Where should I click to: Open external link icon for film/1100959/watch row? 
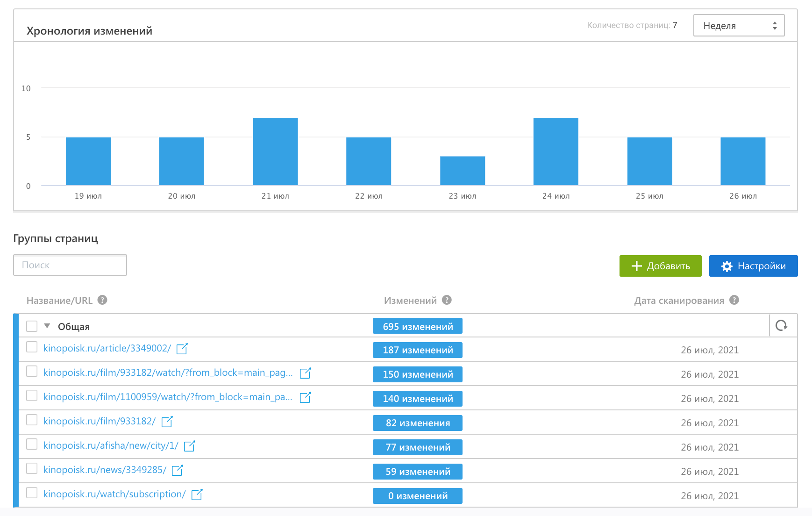point(306,397)
